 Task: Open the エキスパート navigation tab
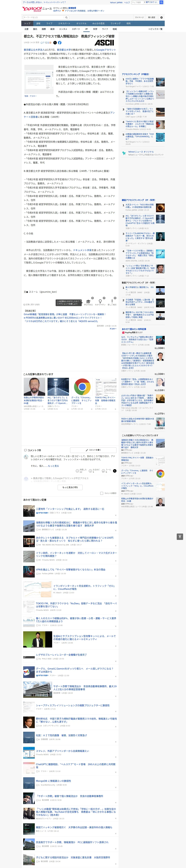[x=64, y=24]
